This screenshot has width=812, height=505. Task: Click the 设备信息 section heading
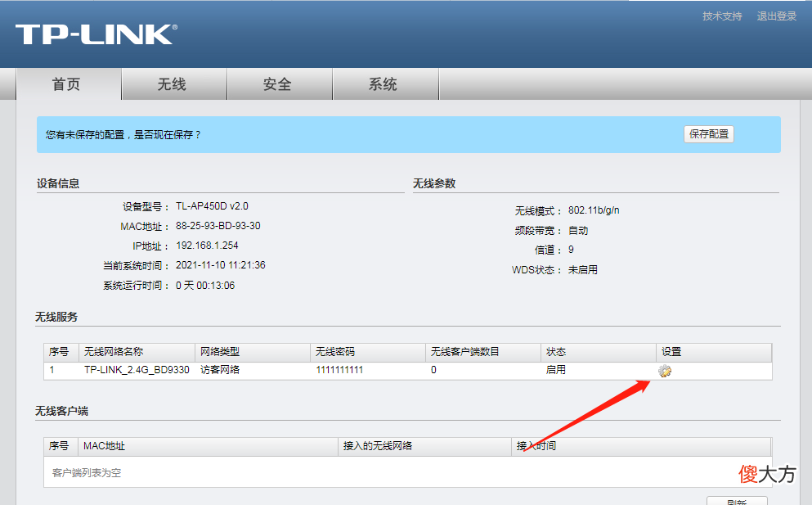(x=57, y=183)
